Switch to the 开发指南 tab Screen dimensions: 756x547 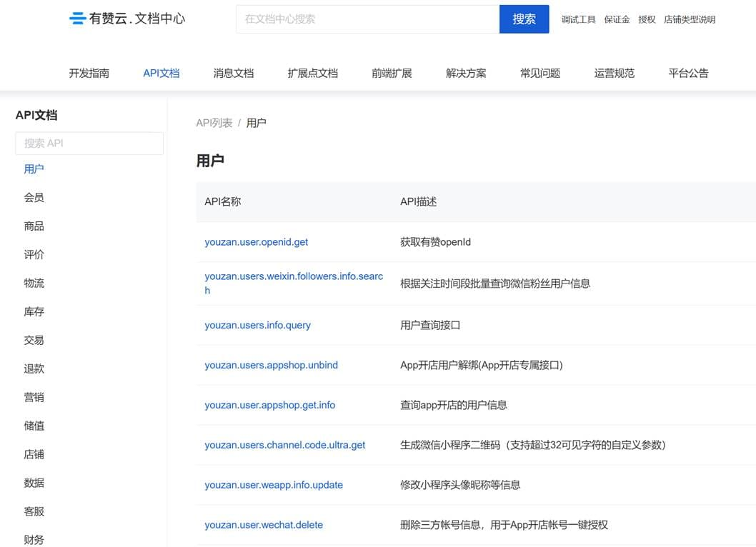[x=89, y=74]
